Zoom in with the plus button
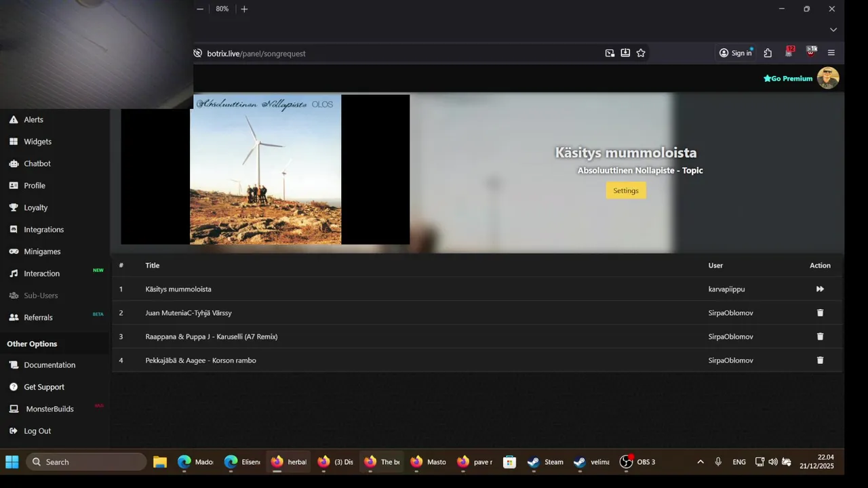Screen dimensions: 868x488 [x=244, y=9]
